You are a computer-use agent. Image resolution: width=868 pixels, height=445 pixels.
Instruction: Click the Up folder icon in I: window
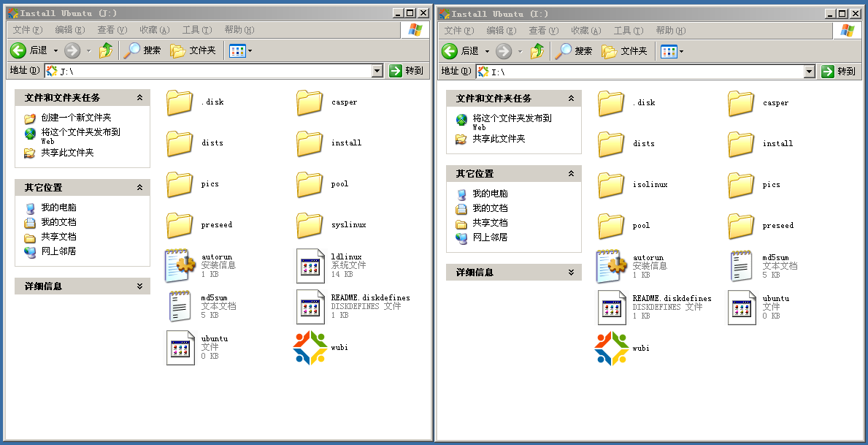[x=537, y=51]
